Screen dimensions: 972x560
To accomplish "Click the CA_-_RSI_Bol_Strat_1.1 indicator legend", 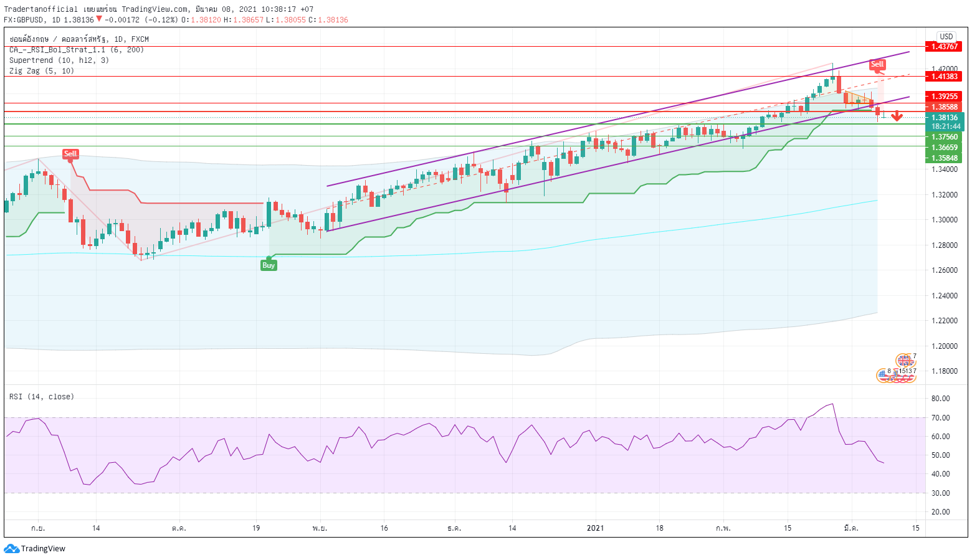I will (x=76, y=50).
